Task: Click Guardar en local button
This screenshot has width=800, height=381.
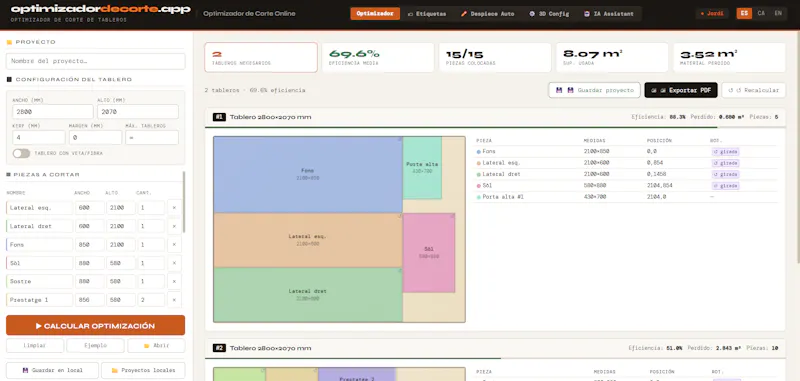Action: (52, 370)
